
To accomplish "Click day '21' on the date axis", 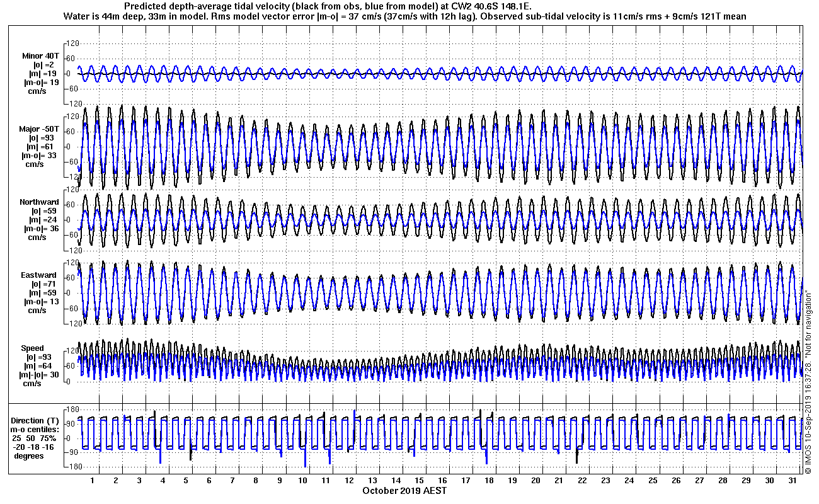I will (559, 481).
